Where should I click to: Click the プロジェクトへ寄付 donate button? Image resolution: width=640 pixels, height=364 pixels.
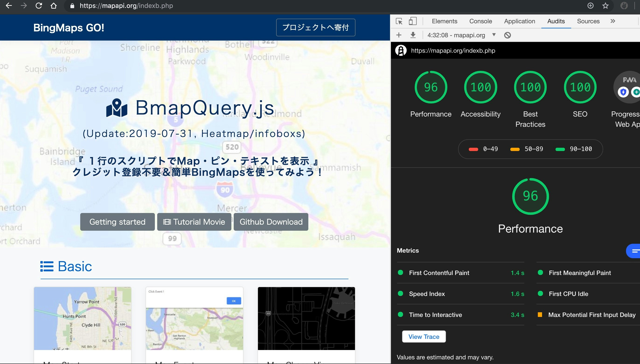click(316, 27)
